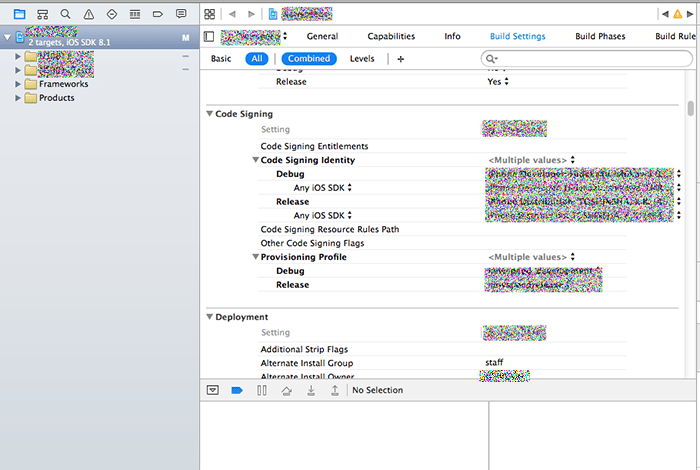Open the Breakpoint navigator

tap(157, 14)
